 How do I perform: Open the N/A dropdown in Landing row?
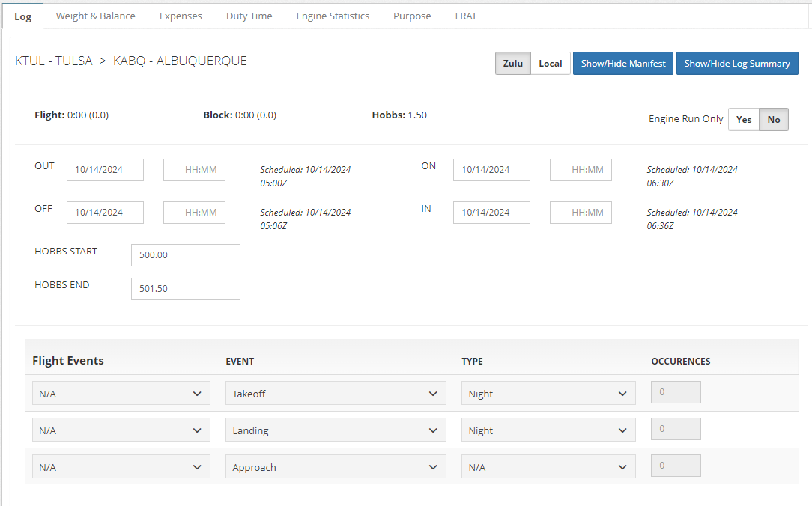pyautogui.click(x=121, y=430)
